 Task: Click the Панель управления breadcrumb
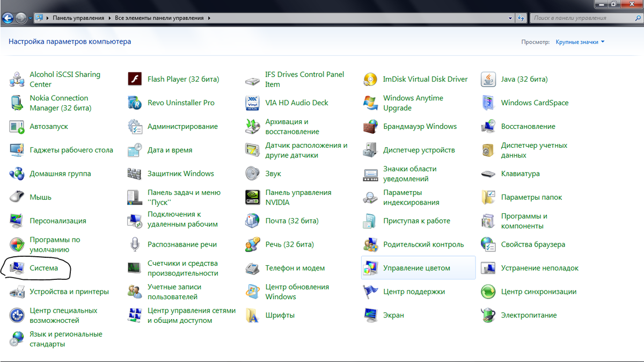pyautogui.click(x=78, y=18)
